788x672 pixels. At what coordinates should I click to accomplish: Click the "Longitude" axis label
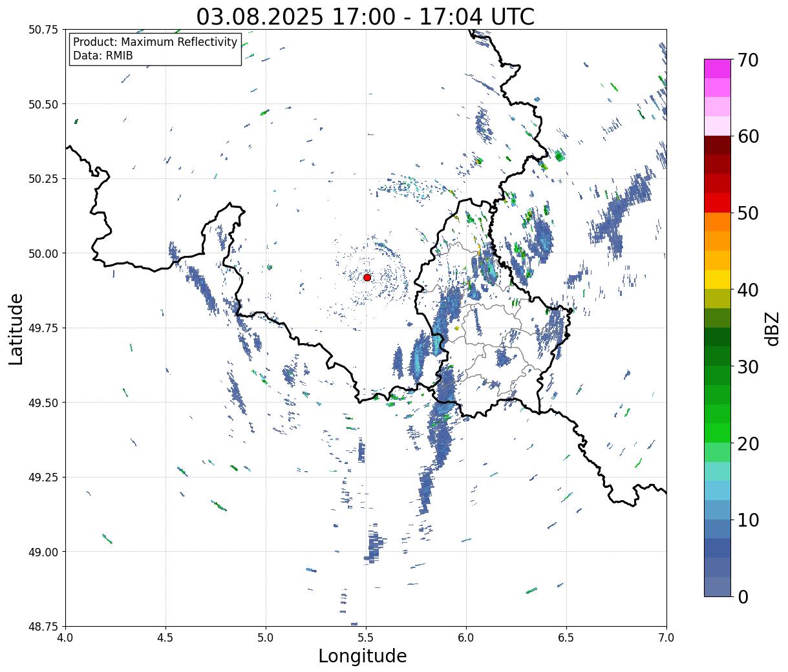363,656
